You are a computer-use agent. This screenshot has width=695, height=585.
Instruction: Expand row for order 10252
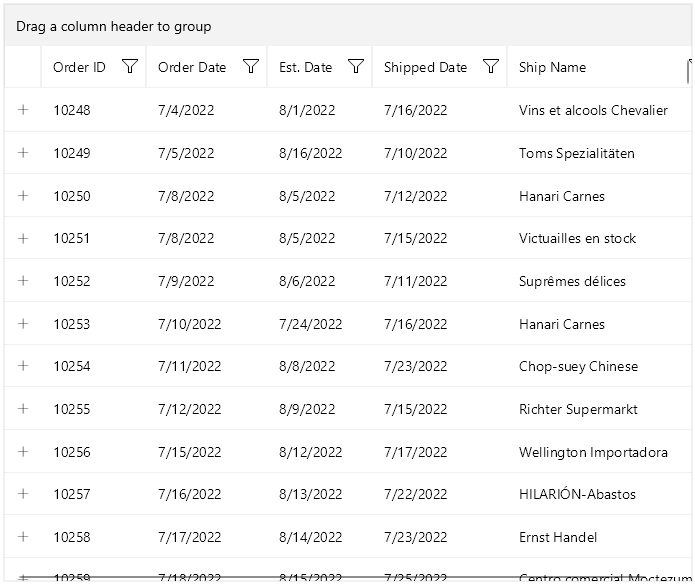[23, 281]
